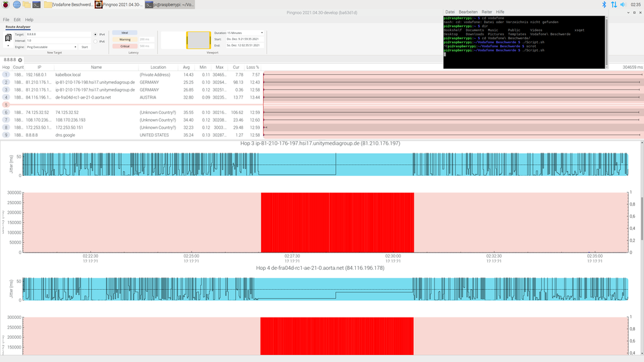
Task: Switch to the Vodafone Beschwerde folder window
Action: (x=68, y=5)
